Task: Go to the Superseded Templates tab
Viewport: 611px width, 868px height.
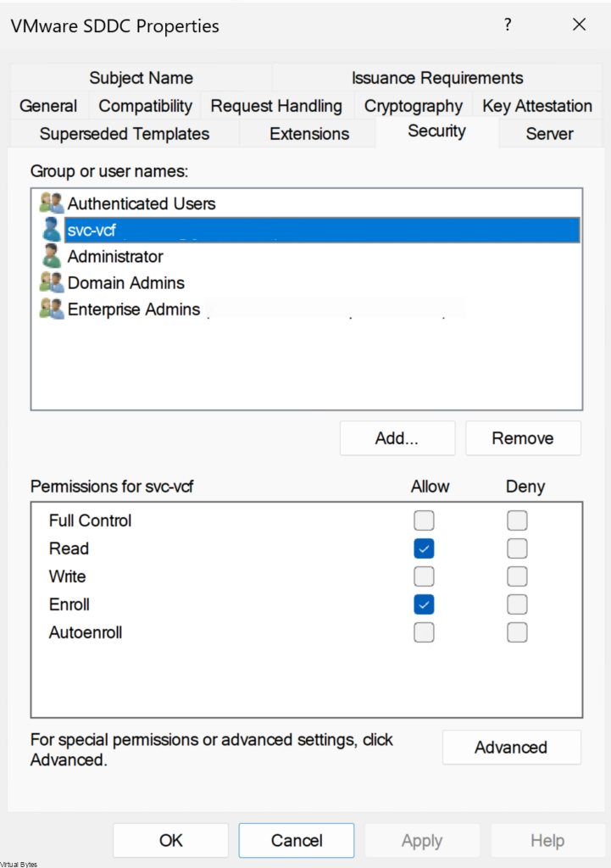Action: click(x=124, y=134)
